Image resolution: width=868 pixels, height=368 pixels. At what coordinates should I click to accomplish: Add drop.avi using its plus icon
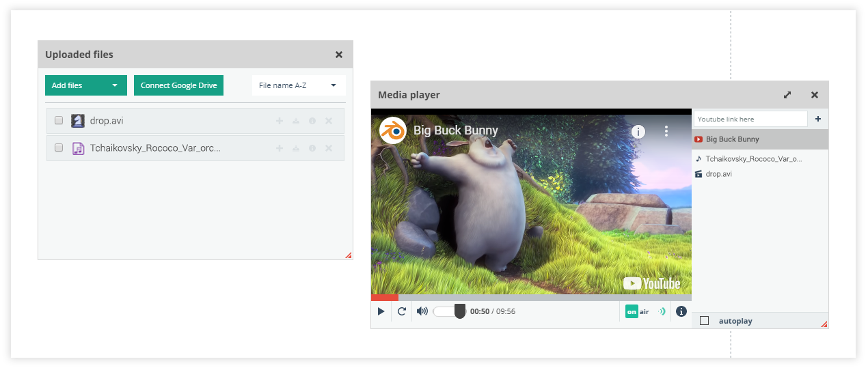tap(279, 121)
